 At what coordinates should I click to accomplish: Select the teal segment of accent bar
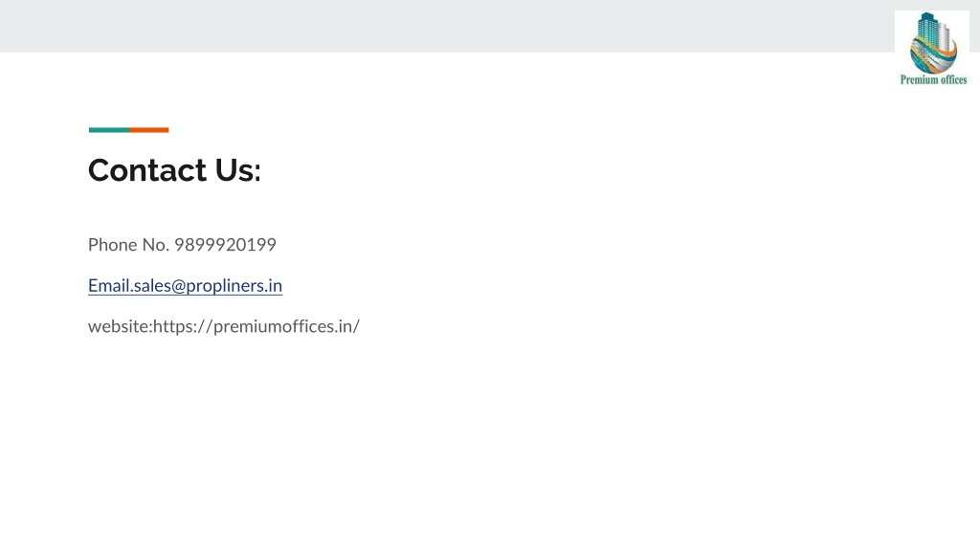pos(109,130)
